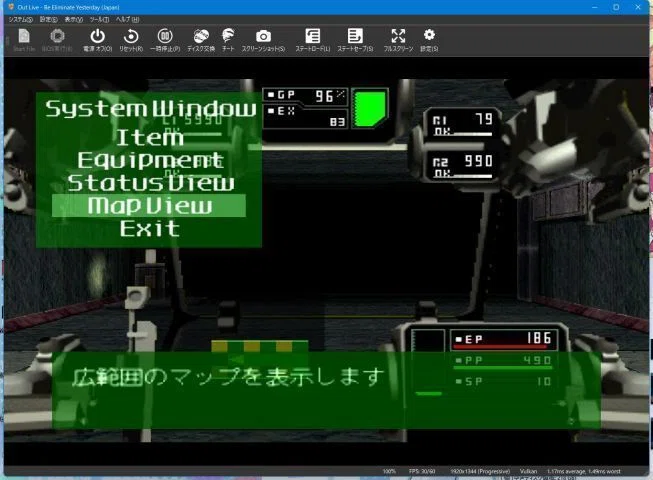Click the frame time average status entry
This screenshot has height=480, width=653.
pyautogui.click(x=584, y=471)
